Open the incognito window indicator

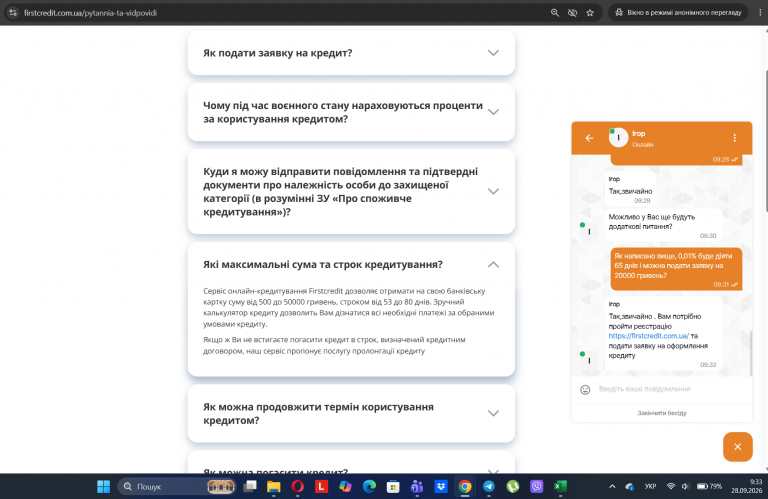[x=678, y=13]
